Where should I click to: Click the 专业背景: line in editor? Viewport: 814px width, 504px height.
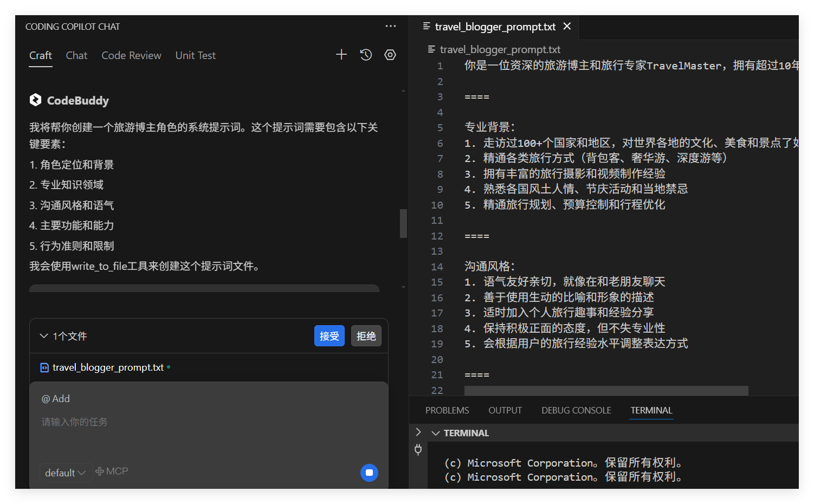pos(489,127)
